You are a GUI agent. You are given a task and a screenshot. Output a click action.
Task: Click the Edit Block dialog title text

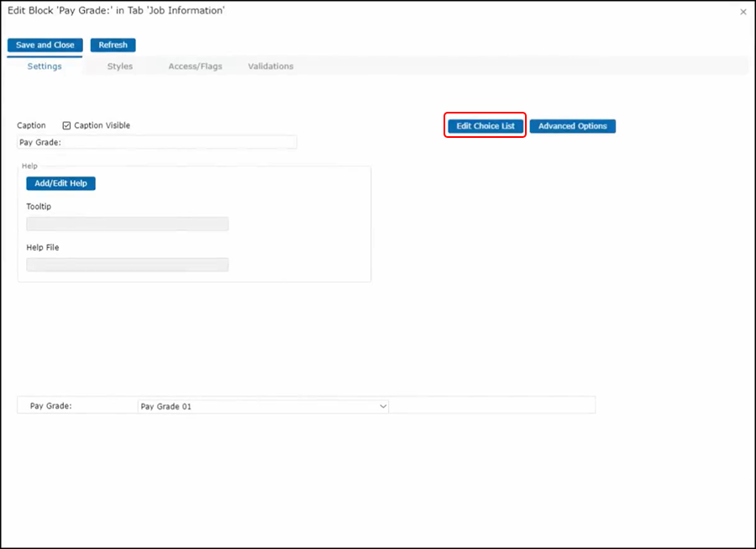click(116, 11)
